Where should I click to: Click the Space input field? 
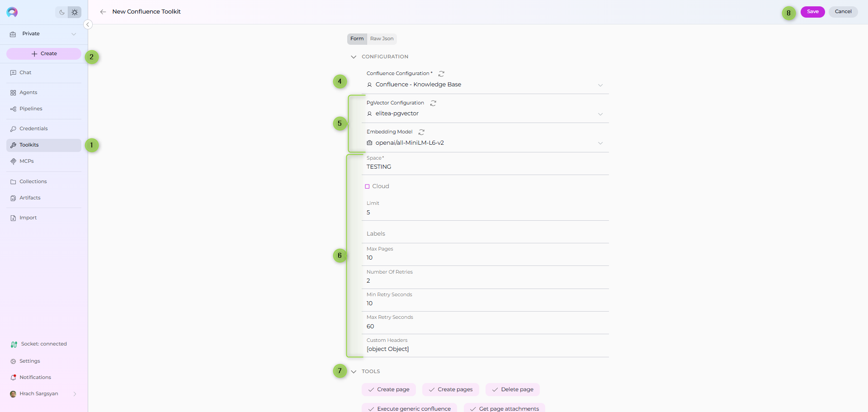click(x=485, y=167)
